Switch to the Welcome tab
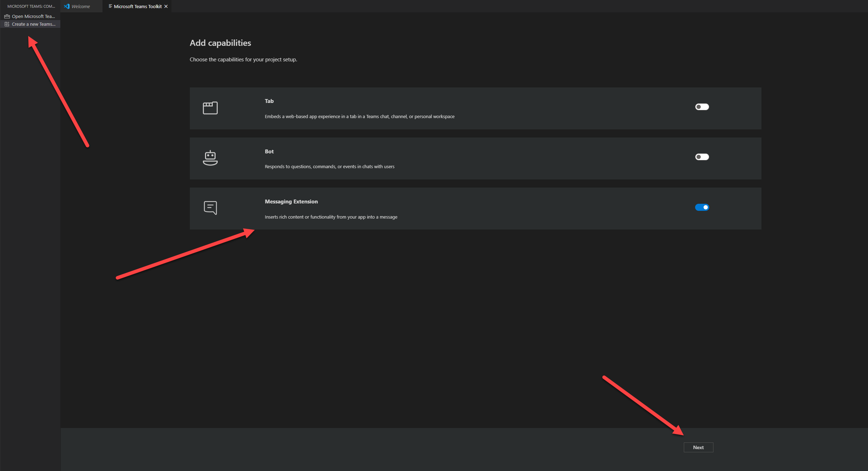868x471 pixels. [x=81, y=6]
